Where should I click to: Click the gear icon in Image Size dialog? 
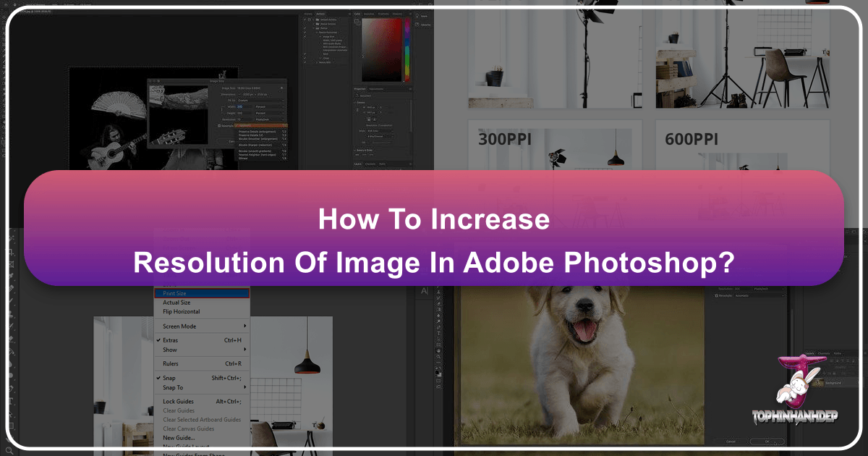(281, 89)
